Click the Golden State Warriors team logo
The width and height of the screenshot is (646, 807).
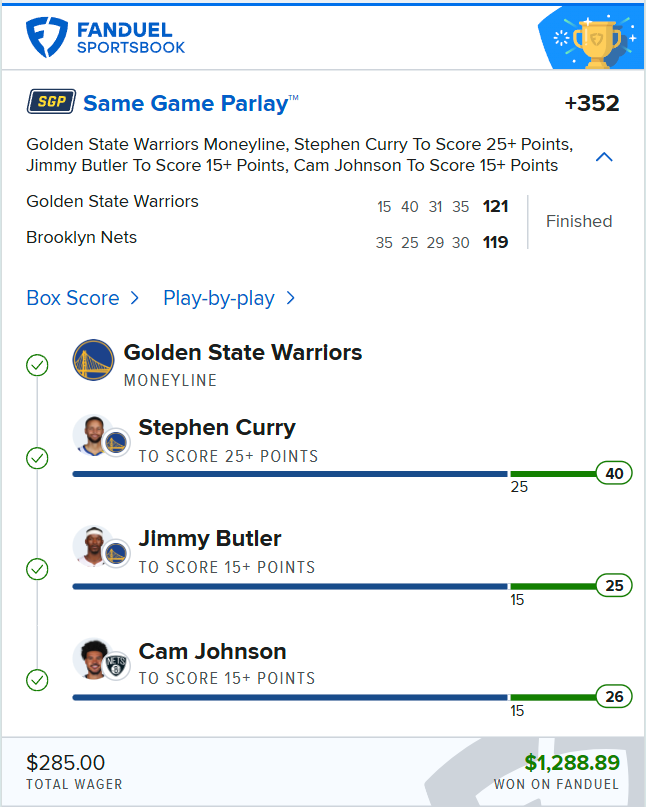[x=93, y=360]
